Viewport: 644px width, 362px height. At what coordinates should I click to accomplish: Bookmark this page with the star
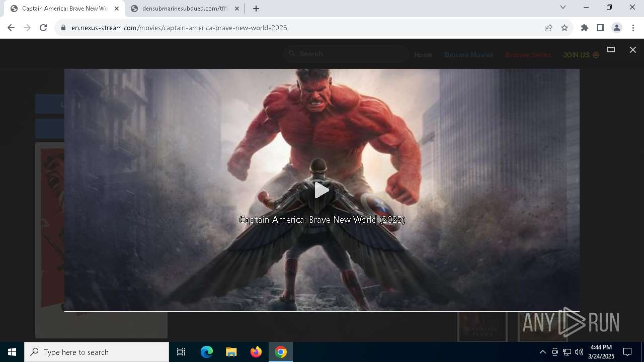(565, 28)
